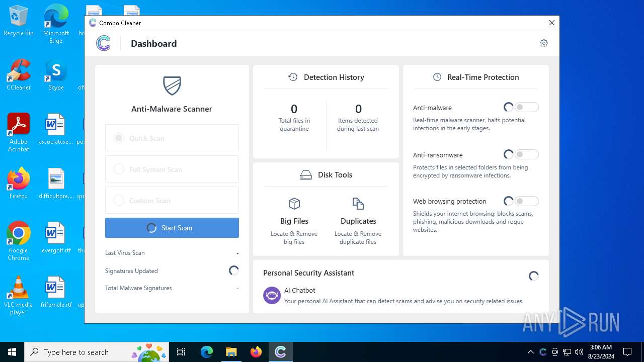Screen dimensions: 644x362
Task: Open Google Chrome desktop shortcut
Action: [19, 241]
